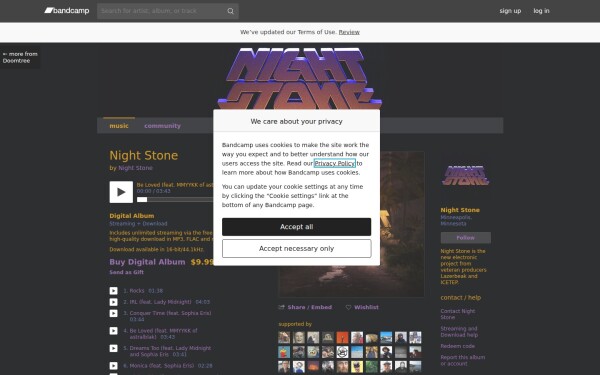
Task: Open the orange supporter avatar
Action: pos(342,338)
